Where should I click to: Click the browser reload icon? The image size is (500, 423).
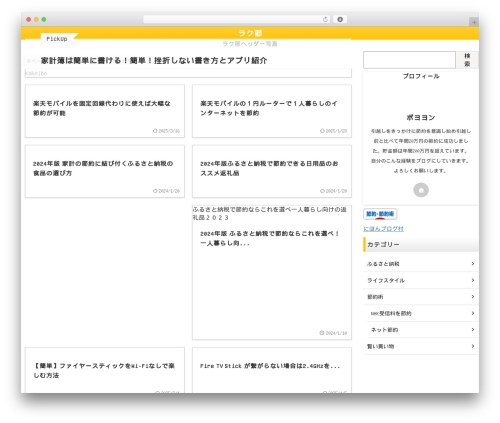click(325, 19)
